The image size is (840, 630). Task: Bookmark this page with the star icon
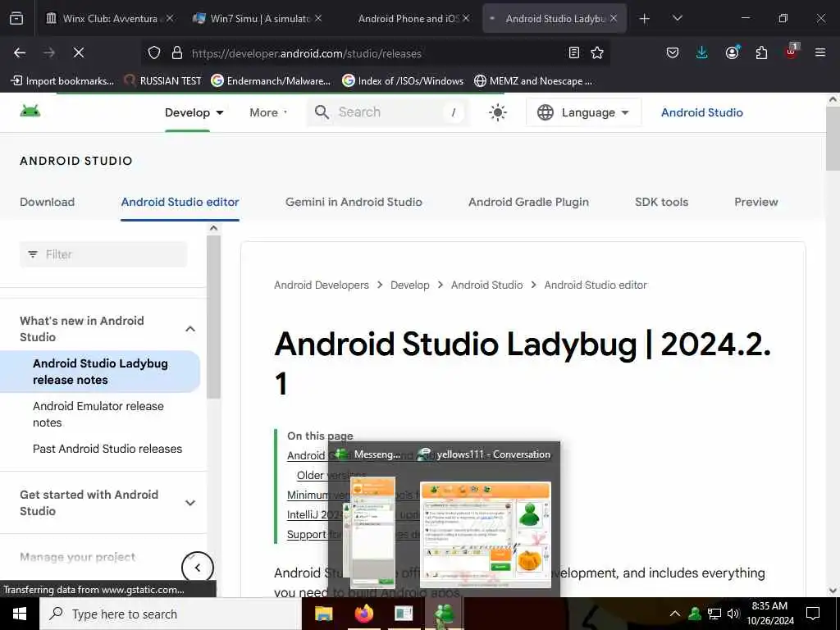(597, 52)
